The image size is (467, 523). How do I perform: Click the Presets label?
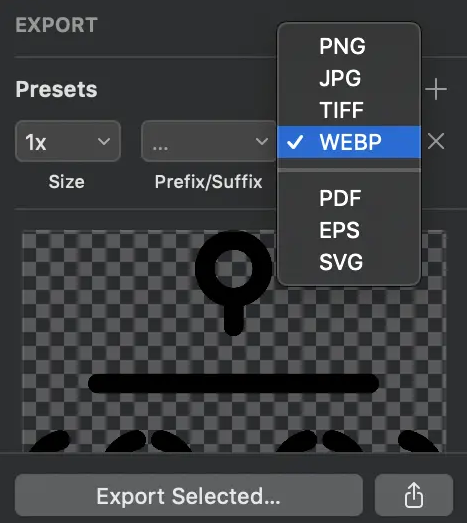point(56,89)
